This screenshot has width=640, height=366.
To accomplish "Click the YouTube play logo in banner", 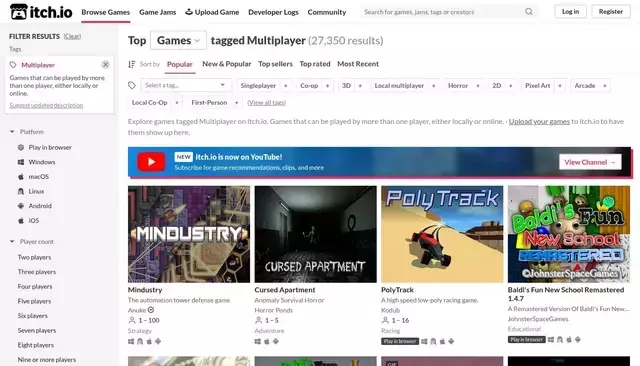I will coord(151,162).
